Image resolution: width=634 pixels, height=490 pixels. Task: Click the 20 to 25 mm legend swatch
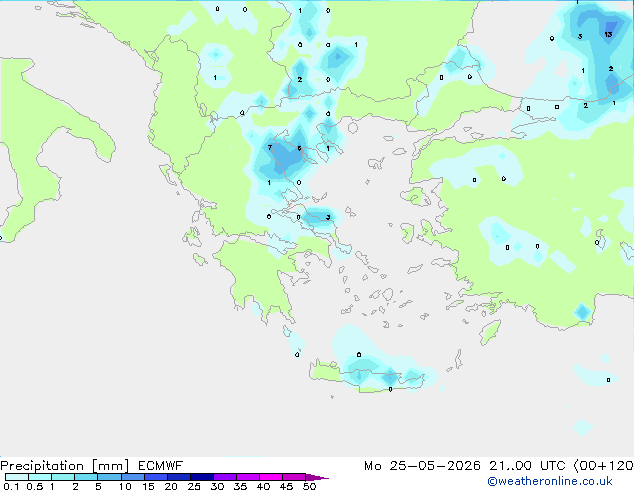coord(178,477)
